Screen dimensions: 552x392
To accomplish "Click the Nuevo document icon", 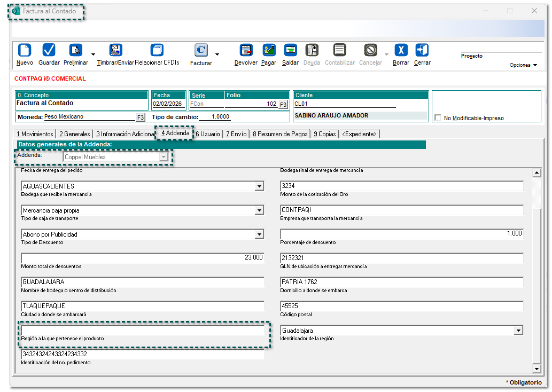I will [x=25, y=51].
